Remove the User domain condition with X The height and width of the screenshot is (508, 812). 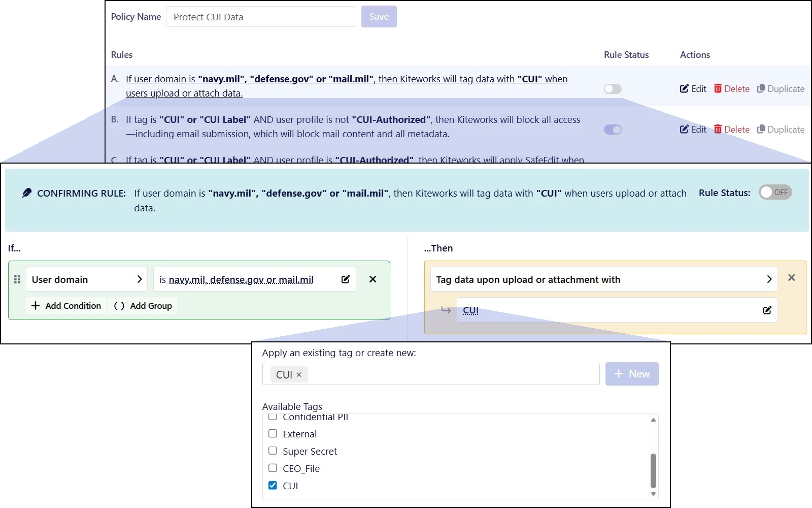coord(373,279)
